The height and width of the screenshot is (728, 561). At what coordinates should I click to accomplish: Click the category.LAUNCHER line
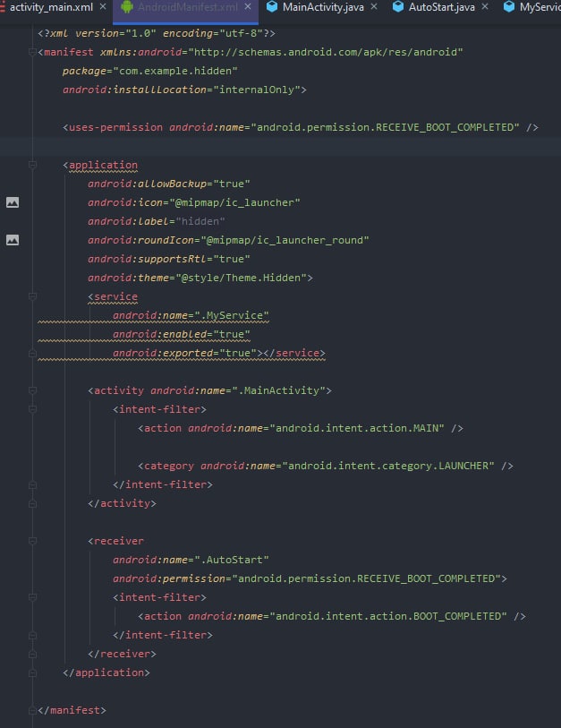point(326,466)
